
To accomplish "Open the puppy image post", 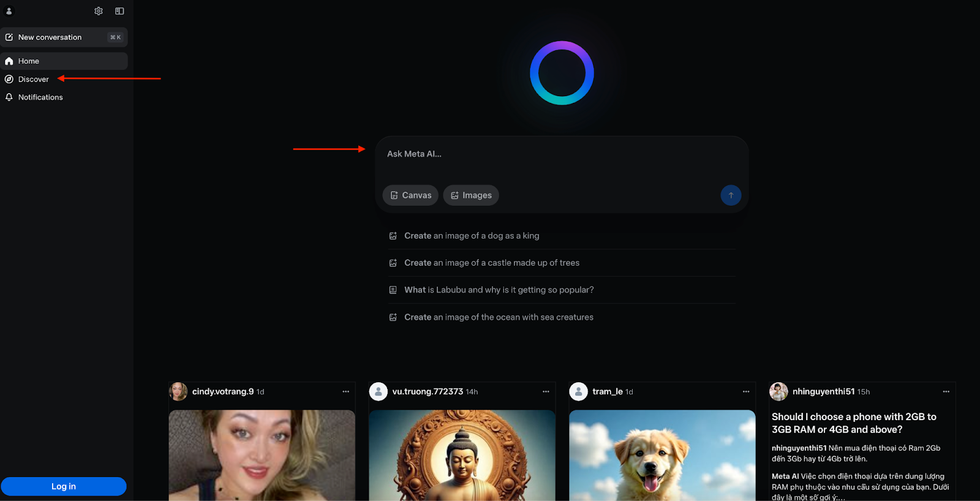I will click(662, 455).
